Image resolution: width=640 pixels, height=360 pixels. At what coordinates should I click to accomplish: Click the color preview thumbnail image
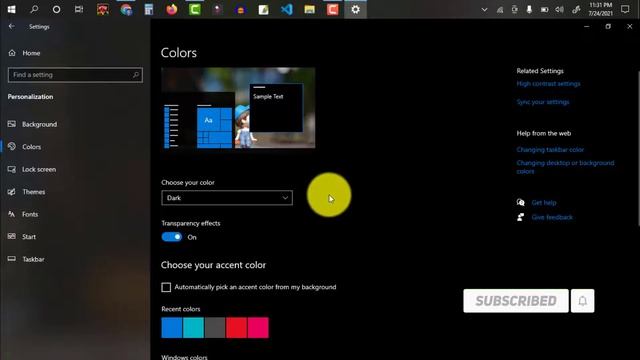click(238, 108)
